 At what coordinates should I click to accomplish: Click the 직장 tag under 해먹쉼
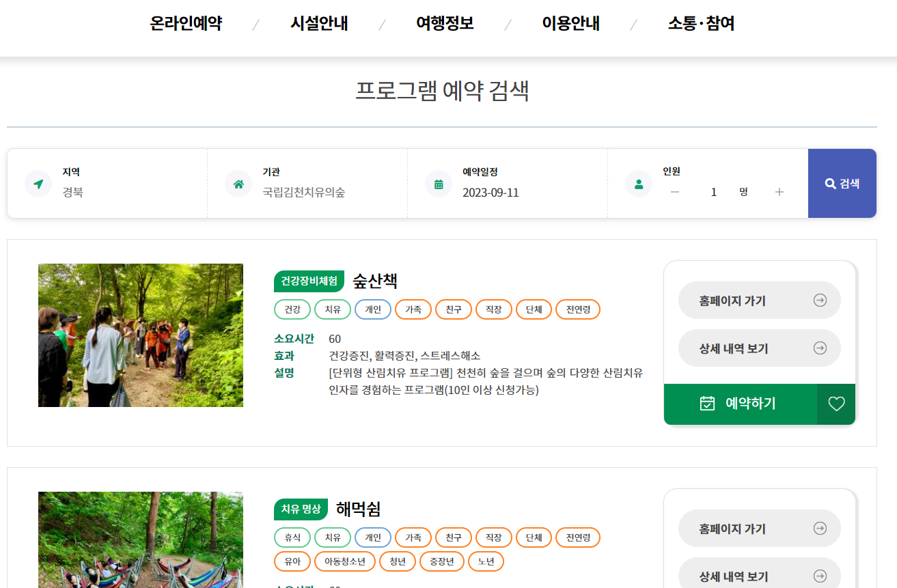494,537
